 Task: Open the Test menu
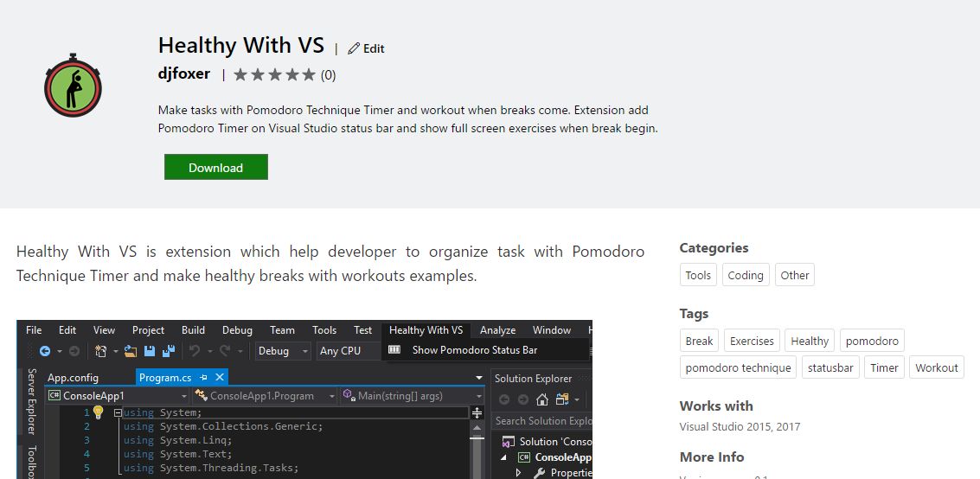tap(362, 330)
